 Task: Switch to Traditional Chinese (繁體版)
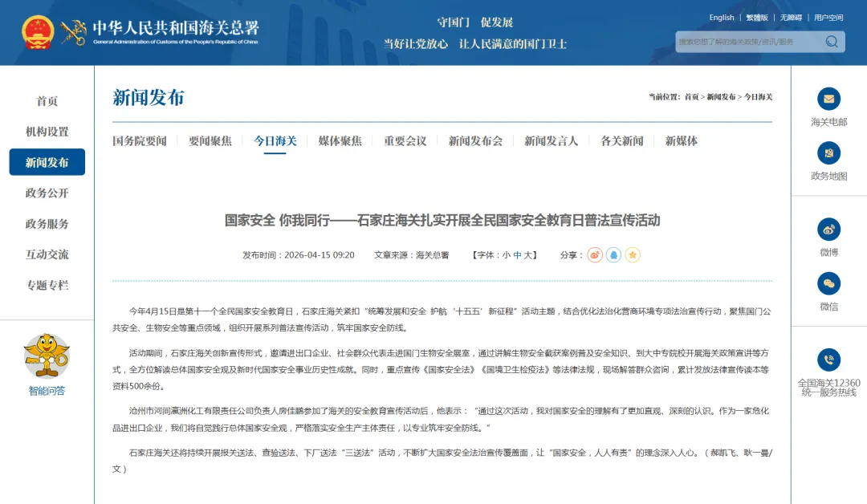pyautogui.click(x=757, y=18)
